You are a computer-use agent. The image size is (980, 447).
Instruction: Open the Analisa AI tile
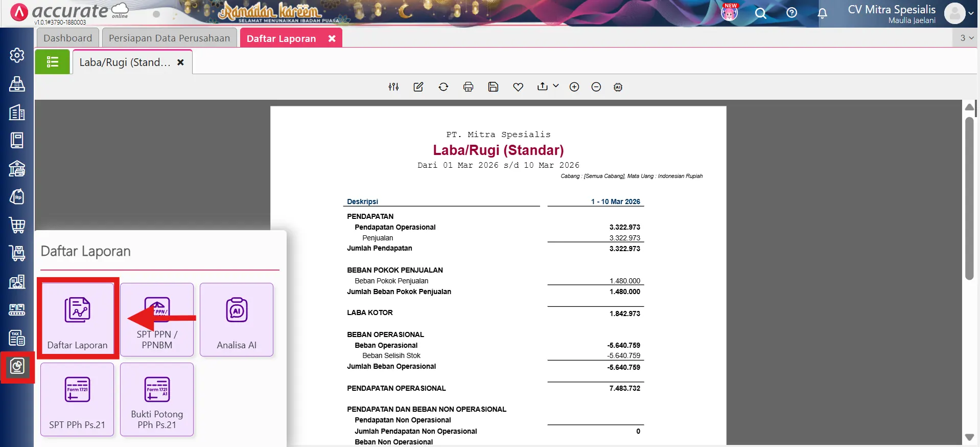[237, 319]
